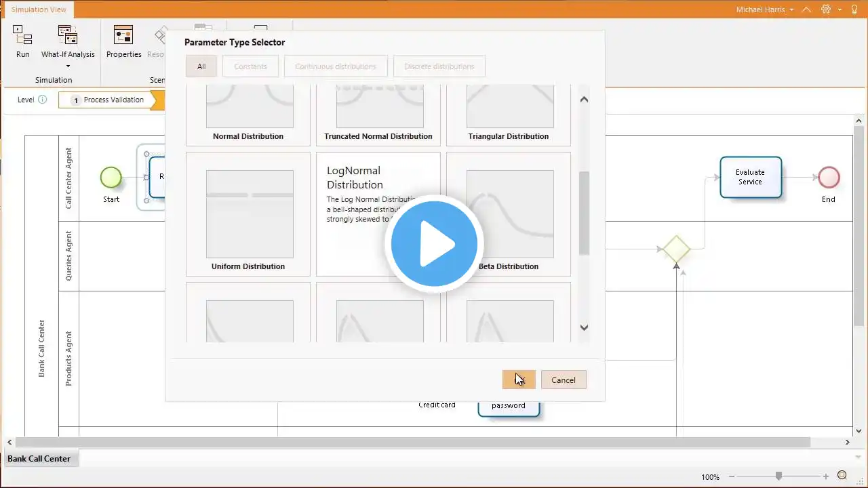The width and height of the screenshot is (868, 488).
Task: Choose the Uniform Distribution card
Action: pos(248,214)
